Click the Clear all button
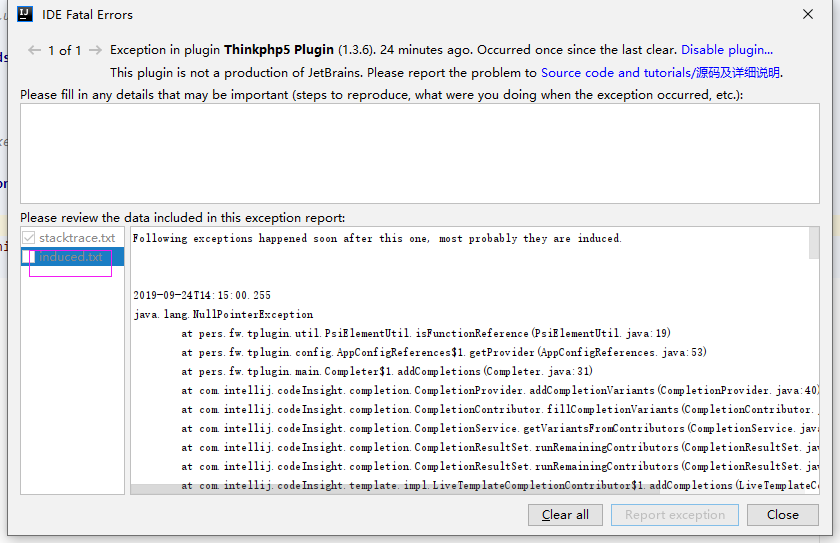This screenshot has height=543, width=840. (x=565, y=515)
